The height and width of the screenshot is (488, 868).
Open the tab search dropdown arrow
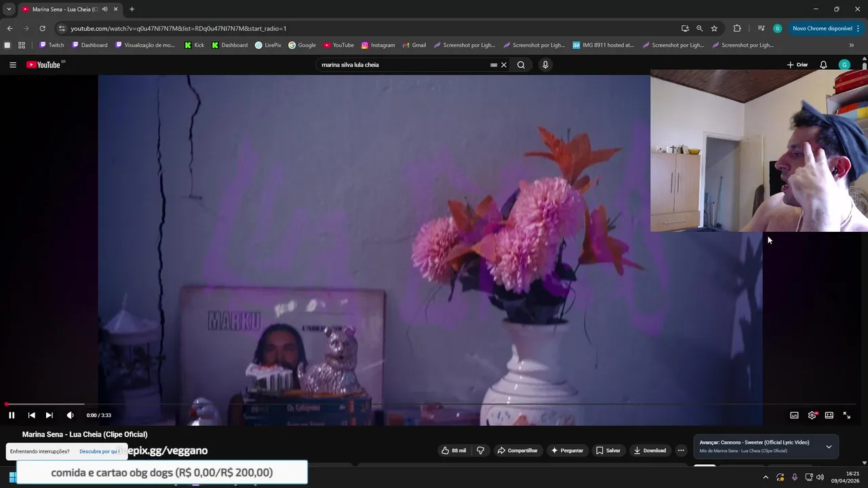pos(9,9)
